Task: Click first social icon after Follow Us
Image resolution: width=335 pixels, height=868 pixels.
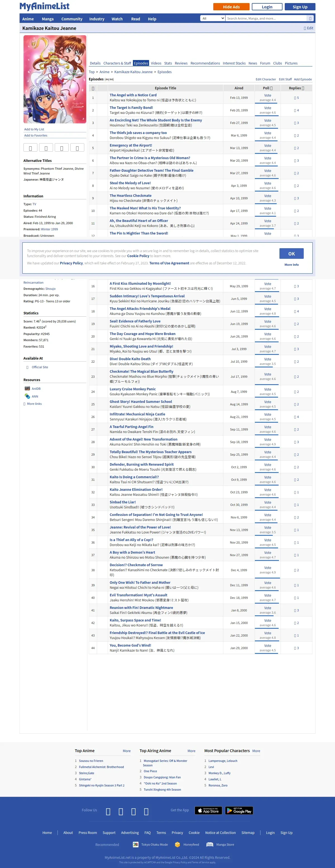Action: 108,812
